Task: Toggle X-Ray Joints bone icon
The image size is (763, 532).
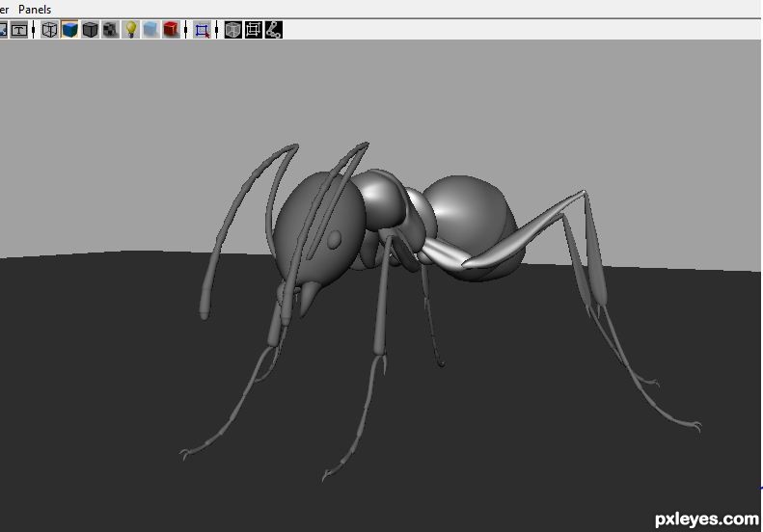Action: click(x=274, y=30)
